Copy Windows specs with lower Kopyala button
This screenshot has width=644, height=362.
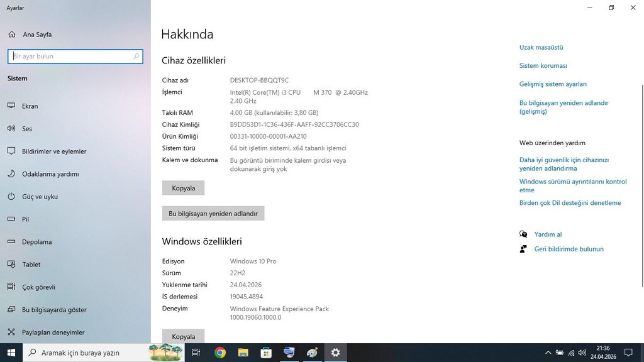183,336
